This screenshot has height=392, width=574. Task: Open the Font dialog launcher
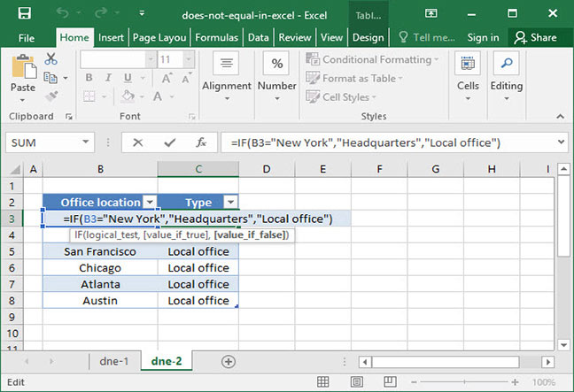[x=191, y=116]
